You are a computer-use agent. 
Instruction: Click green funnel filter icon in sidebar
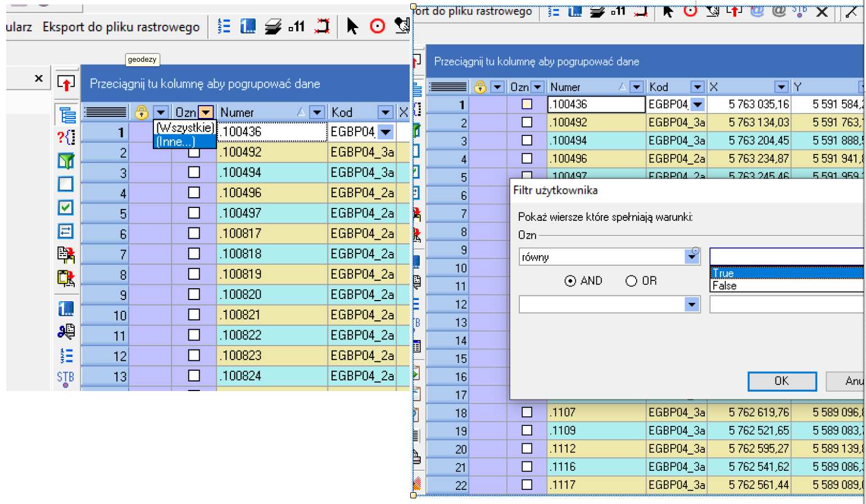point(66,161)
